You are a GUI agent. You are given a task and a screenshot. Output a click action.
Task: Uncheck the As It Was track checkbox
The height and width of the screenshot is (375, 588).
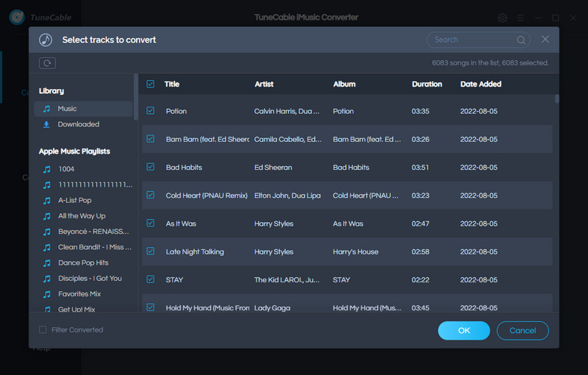click(x=151, y=223)
